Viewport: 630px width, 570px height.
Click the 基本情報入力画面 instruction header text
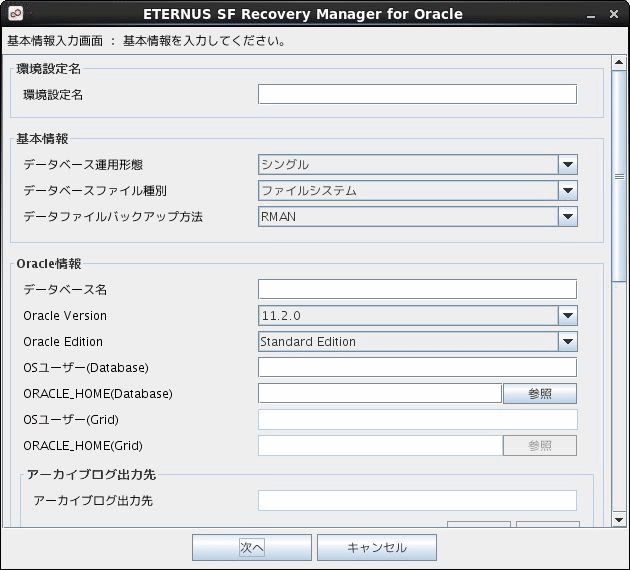tap(146, 41)
